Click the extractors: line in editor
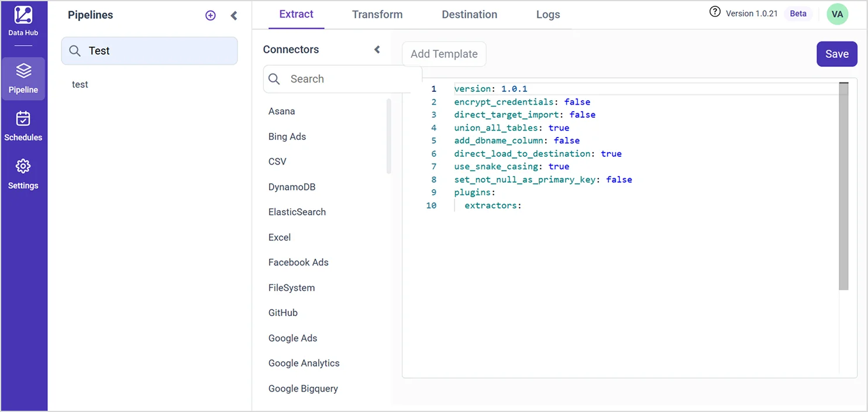The width and height of the screenshot is (868, 412). coord(493,205)
